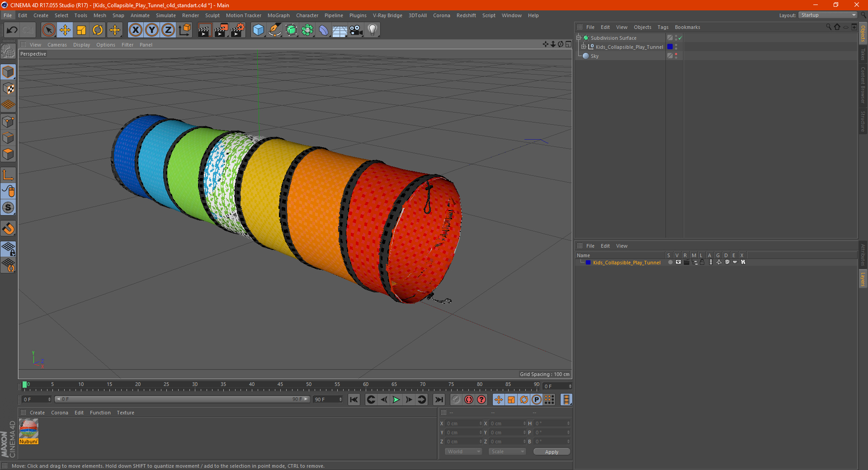Select the Nubuni material thumbnail
This screenshot has height=470, width=868.
point(28,429)
